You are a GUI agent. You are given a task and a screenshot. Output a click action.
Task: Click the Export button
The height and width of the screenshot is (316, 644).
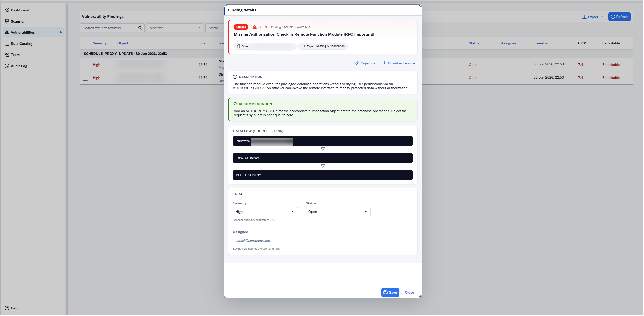coord(593,17)
